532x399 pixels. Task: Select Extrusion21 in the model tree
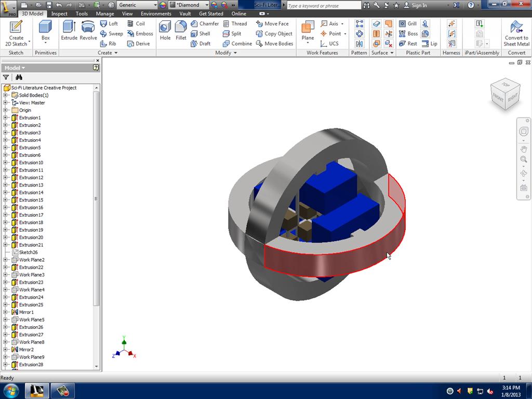coord(31,245)
